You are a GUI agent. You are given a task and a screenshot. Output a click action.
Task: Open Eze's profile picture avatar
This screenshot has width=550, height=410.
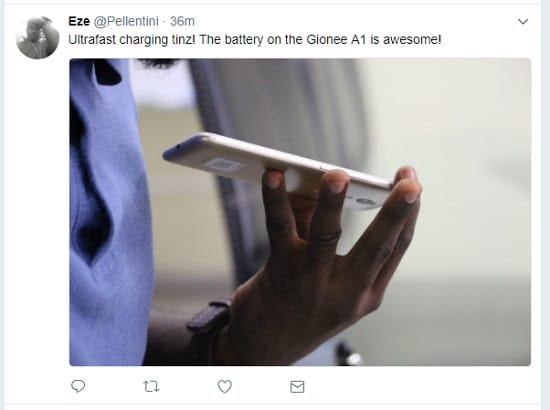[38, 37]
